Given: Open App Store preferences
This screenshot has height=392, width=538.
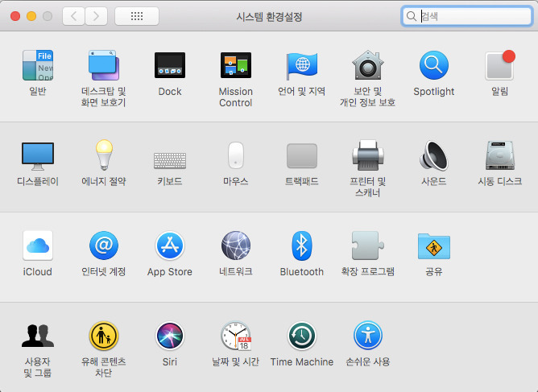Looking at the screenshot, I should (x=170, y=246).
